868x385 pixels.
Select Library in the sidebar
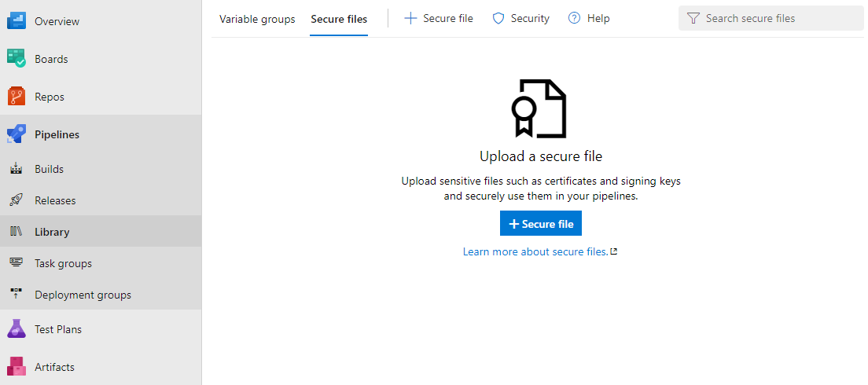pyautogui.click(x=101, y=231)
